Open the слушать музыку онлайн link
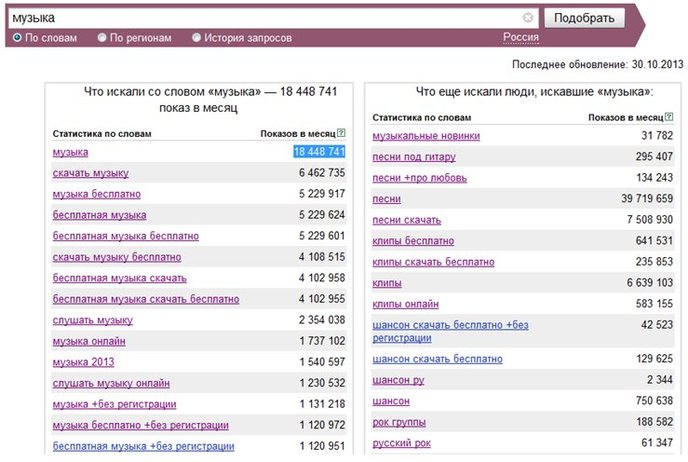This screenshot has height=462, width=688. coord(111,383)
